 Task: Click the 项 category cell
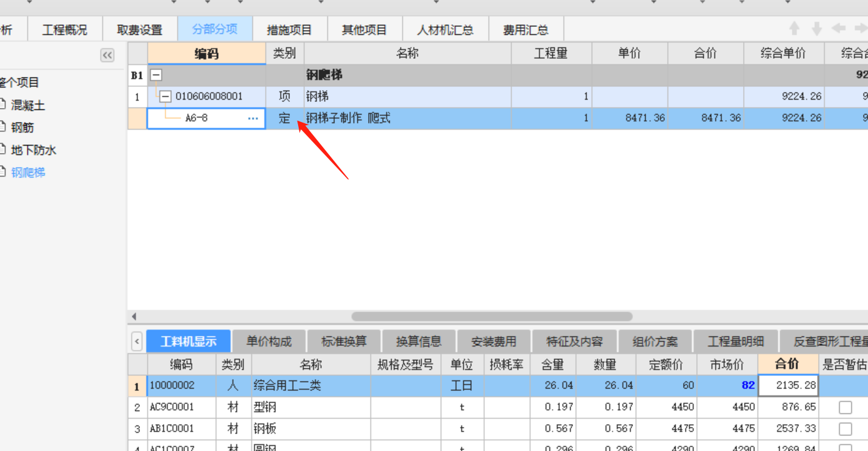pos(285,96)
